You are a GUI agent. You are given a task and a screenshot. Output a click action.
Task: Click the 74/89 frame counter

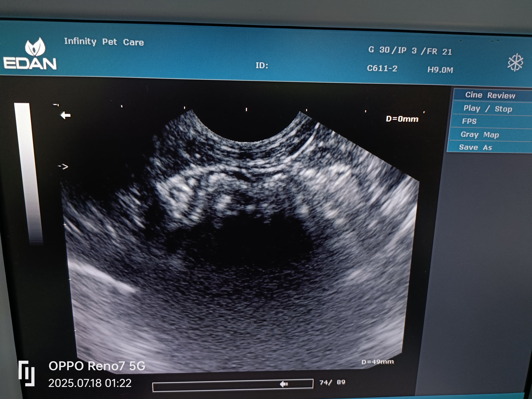coord(332,382)
